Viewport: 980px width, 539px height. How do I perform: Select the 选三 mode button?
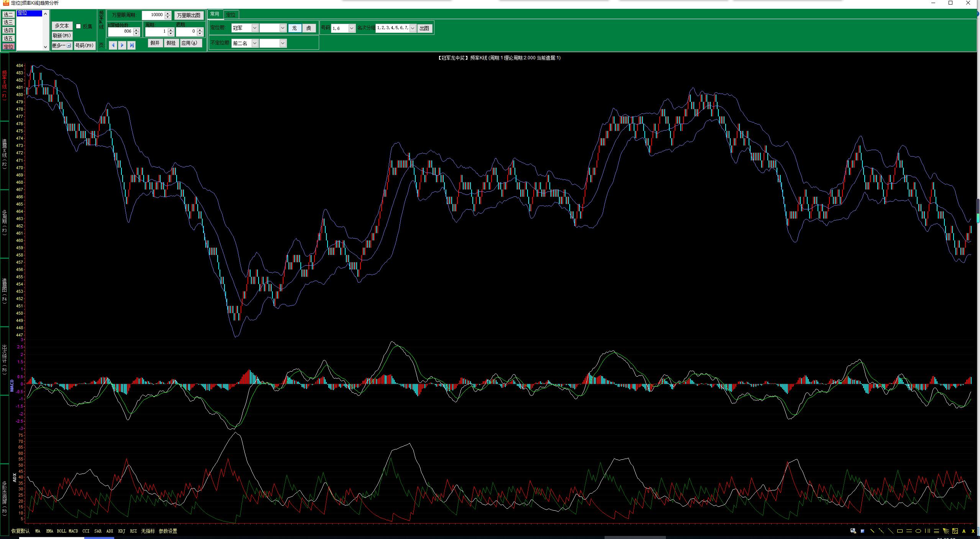(8, 22)
